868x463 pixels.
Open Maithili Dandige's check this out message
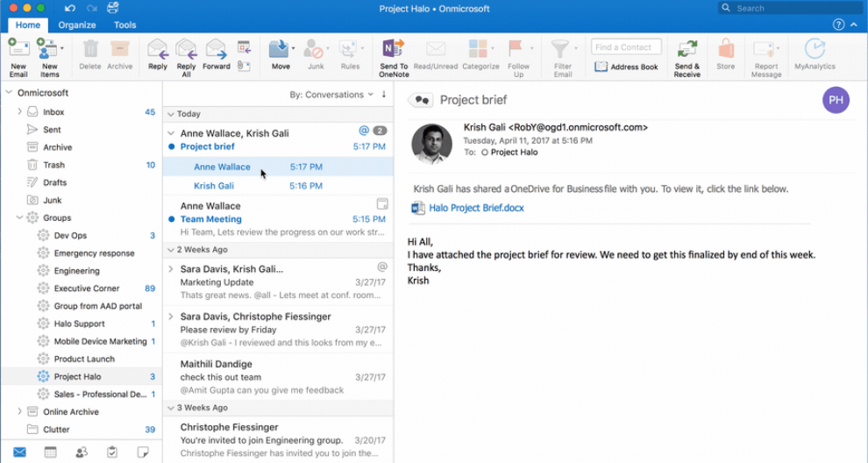pyautogui.click(x=278, y=376)
